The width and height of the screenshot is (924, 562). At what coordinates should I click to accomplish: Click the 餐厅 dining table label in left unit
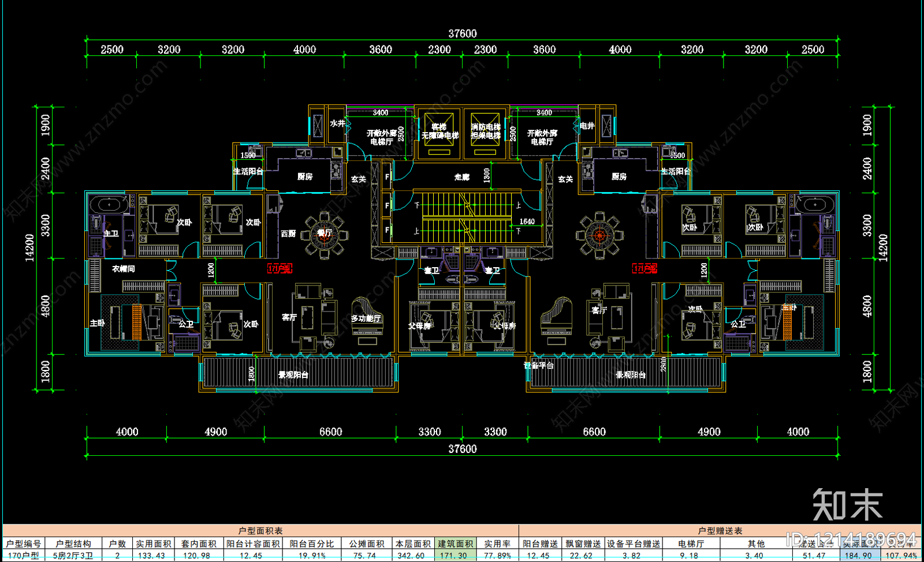click(x=325, y=233)
